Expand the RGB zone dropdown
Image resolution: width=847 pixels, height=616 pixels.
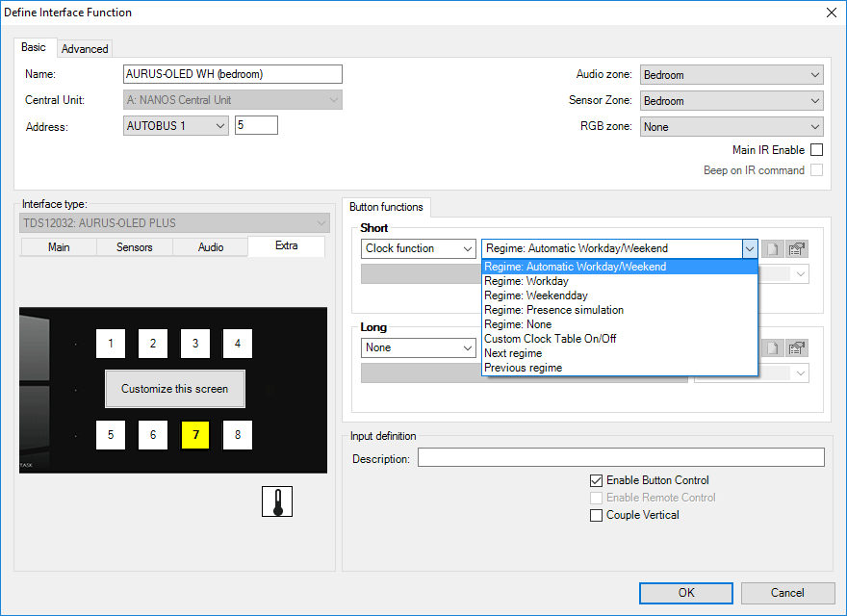click(x=731, y=127)
